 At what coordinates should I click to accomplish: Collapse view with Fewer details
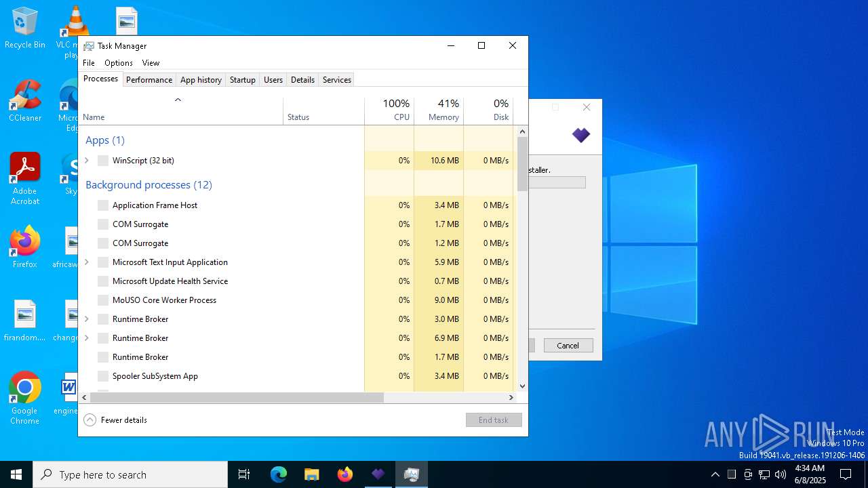[115, 420]
